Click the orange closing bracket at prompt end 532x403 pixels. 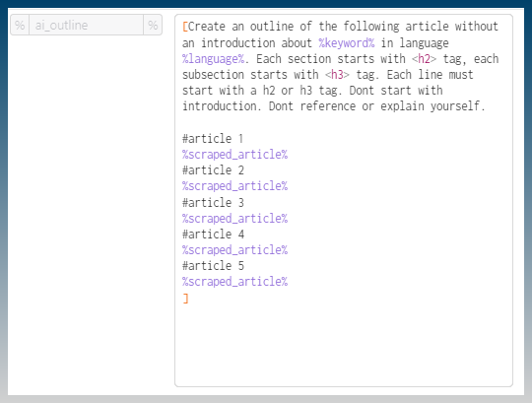(185, 299)
